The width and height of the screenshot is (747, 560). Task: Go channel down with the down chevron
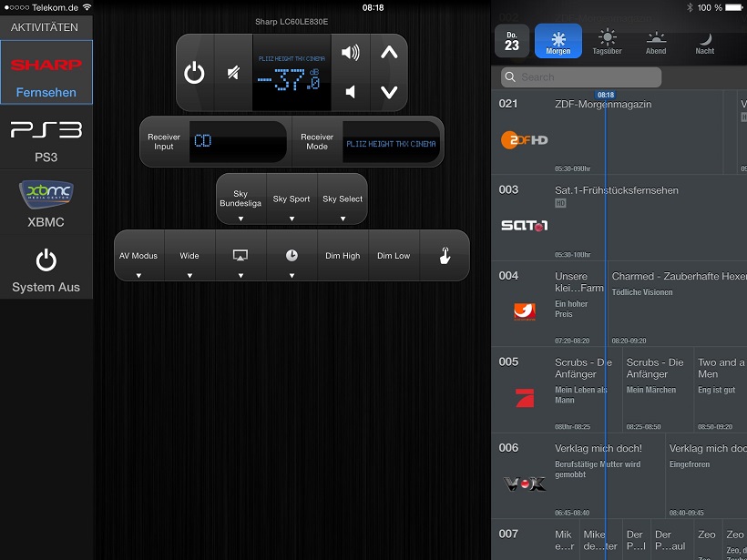(389, 92)
